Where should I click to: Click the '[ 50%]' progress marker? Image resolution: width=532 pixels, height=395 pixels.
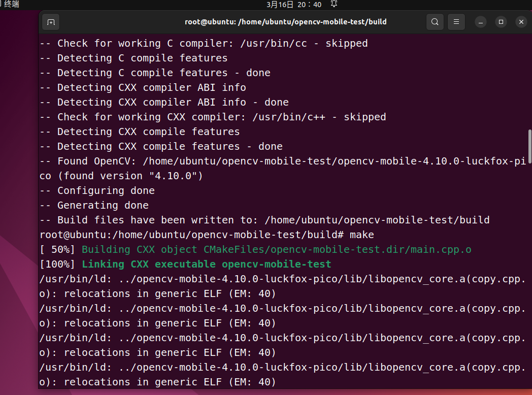click(57, 250)
